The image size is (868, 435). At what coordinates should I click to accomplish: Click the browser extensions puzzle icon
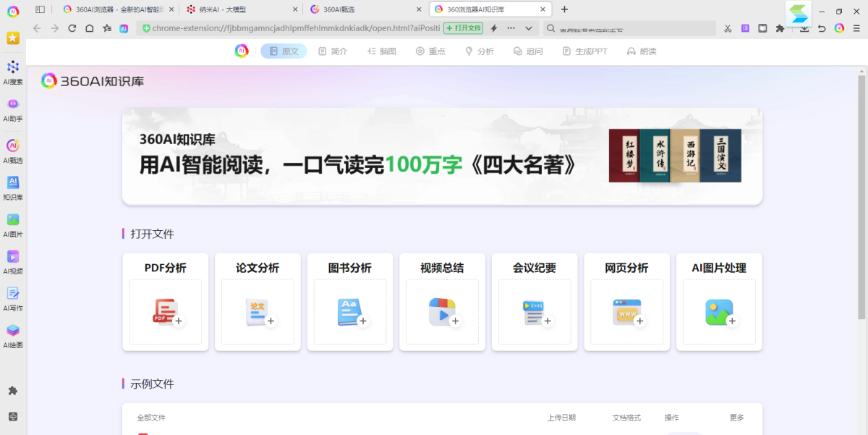pyautogui.click(x=781, y=28)
